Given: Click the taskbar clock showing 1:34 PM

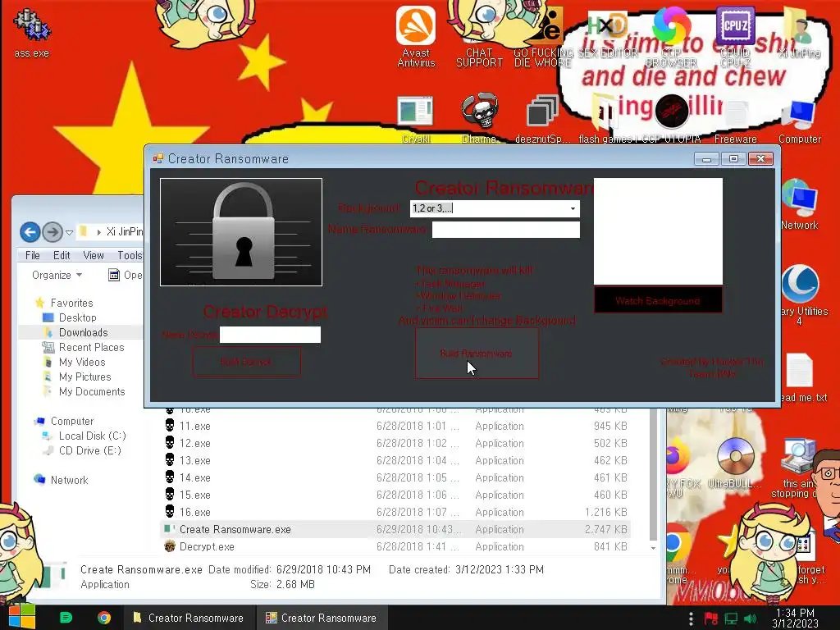Looking at the screenshot, I should [795, 619].
